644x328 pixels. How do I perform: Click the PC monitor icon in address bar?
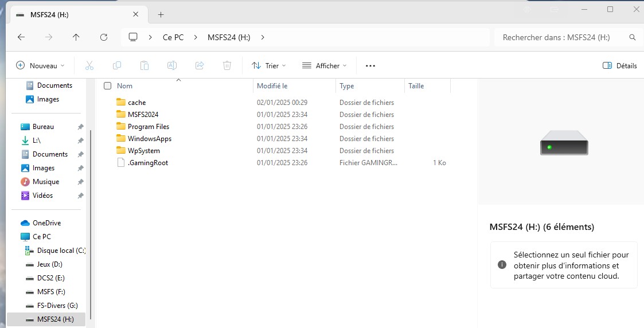[133, 37]
